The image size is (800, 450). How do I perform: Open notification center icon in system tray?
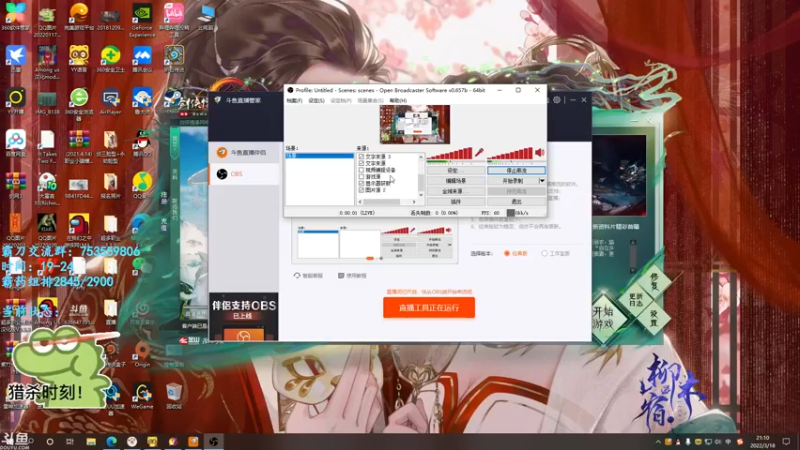pyautogui.click(x=786, y=441)
